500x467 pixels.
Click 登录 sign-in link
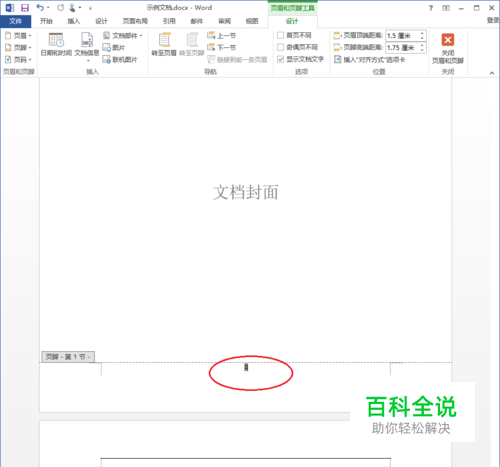click(493, 21)
